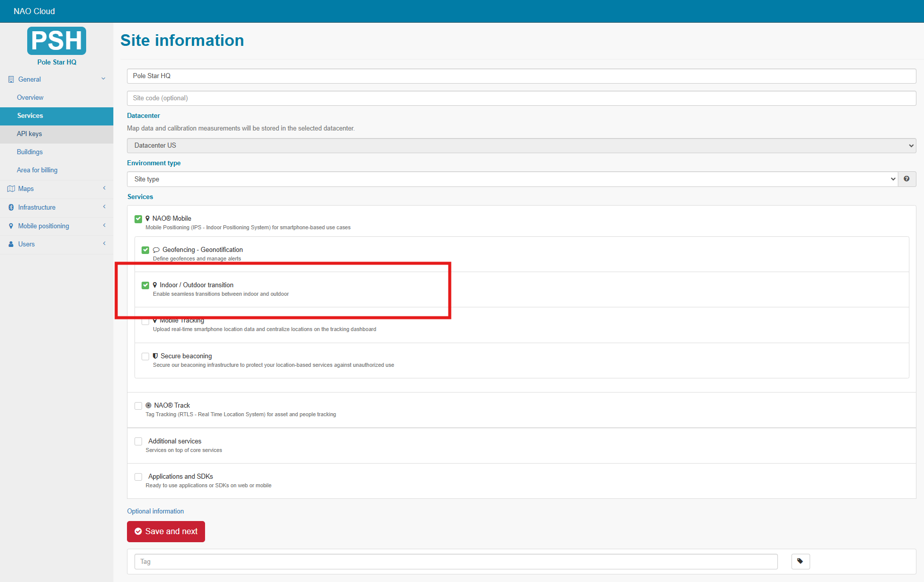This screenshot has width=924, height=582.
Task: Open the Mobile positioning menu label
Action: (44, 226)
